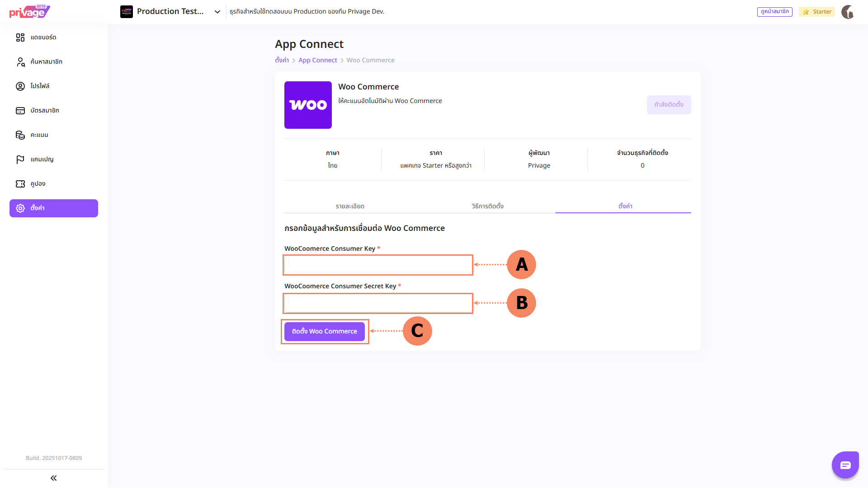868x488 pixels.
Task: Click App Connect breadcrumb link
Action: [317, 60]
